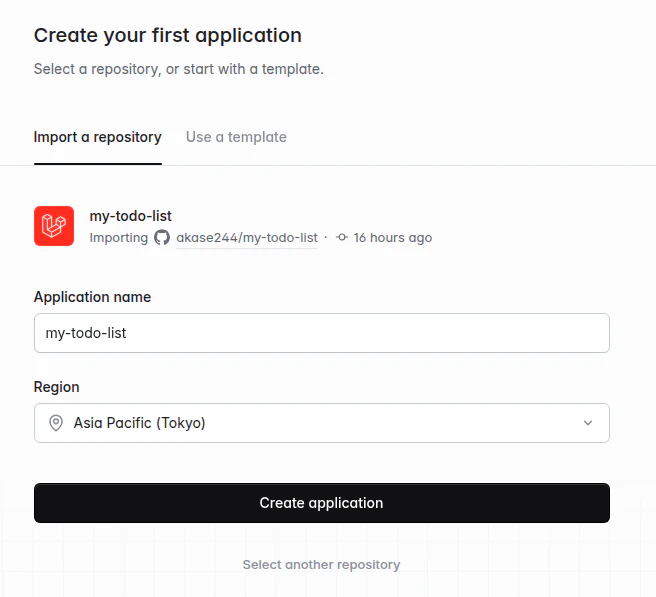
Task: Select the Import a repository tab
Action: pyautogui.click(x=97, y=137)
